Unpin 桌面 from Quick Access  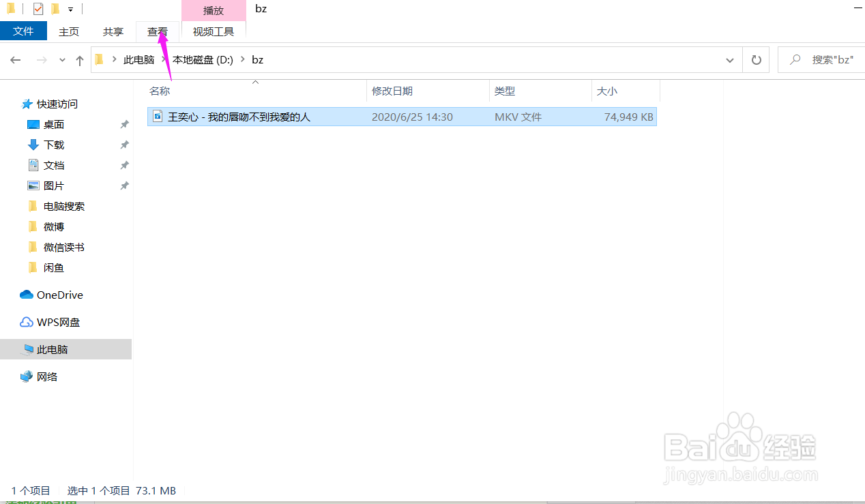[125, 124]
